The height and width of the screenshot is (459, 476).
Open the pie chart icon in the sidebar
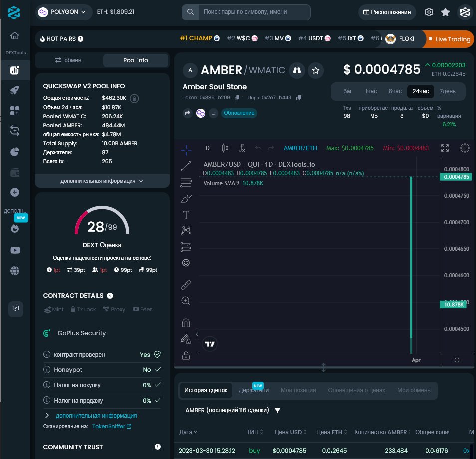(15, 152)
